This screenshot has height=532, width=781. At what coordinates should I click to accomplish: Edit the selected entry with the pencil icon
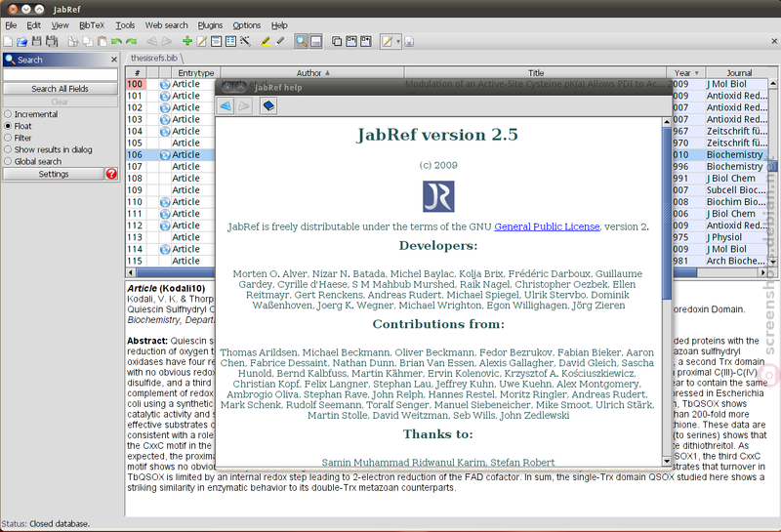pos(202,41)
